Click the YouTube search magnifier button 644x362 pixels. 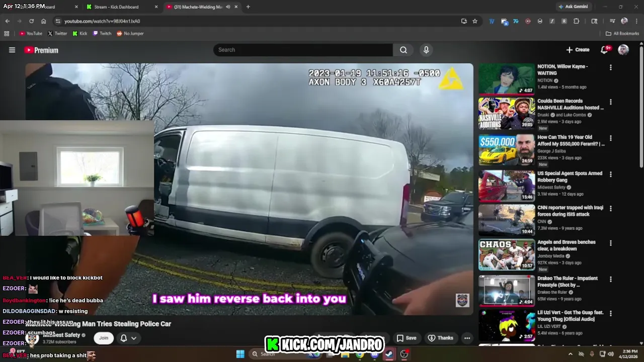[403, 50]
